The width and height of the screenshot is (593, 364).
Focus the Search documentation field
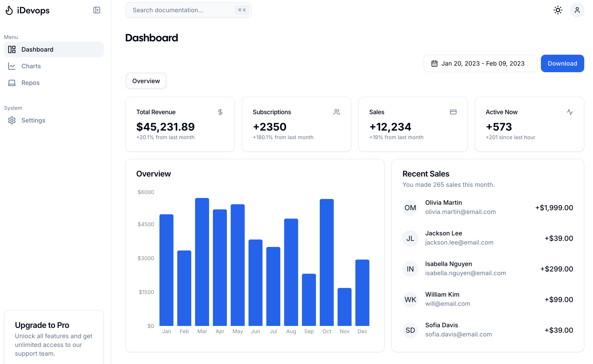coord(183,10)
